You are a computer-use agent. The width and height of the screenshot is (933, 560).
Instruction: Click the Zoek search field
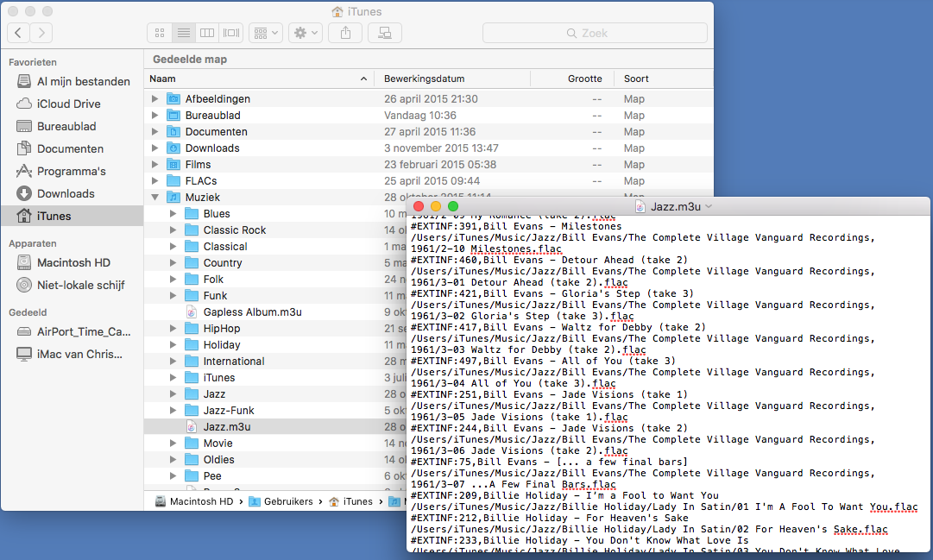(595, 33)
